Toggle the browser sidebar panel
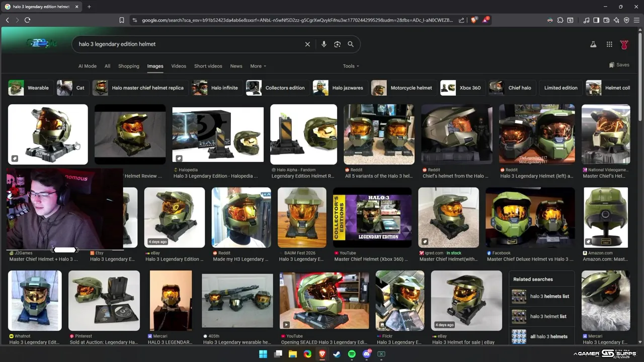Image resolution: width=644 pixels, height=362 pixels. [596, 20]
